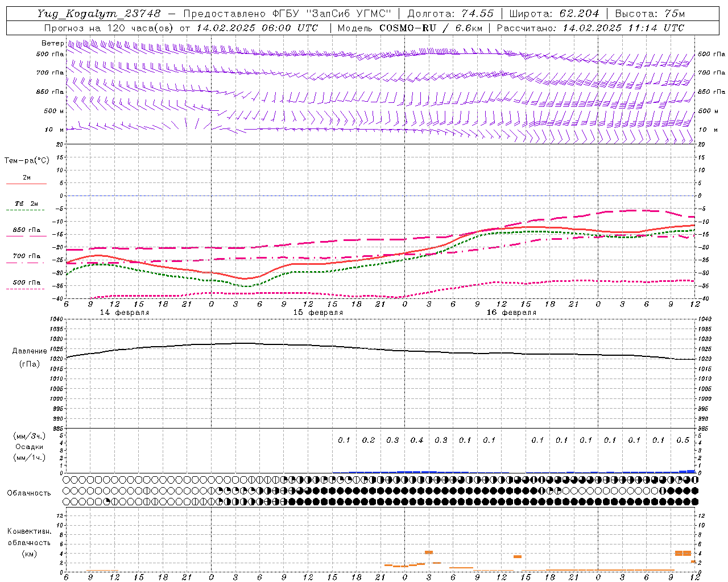Click the forecast start time 14.02.2025 06:00 UTC
This screenshot has height=582, width=728.
point(257,28)
